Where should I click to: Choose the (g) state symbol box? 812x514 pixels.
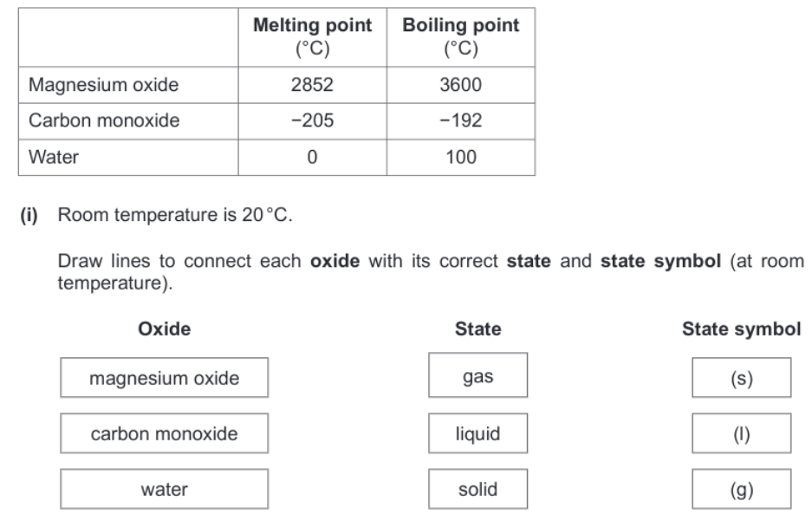(741, 490)
